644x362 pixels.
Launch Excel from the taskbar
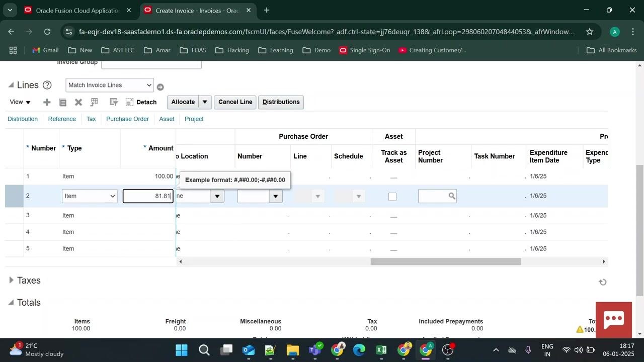pyautogui.click(x=381, y=350)
